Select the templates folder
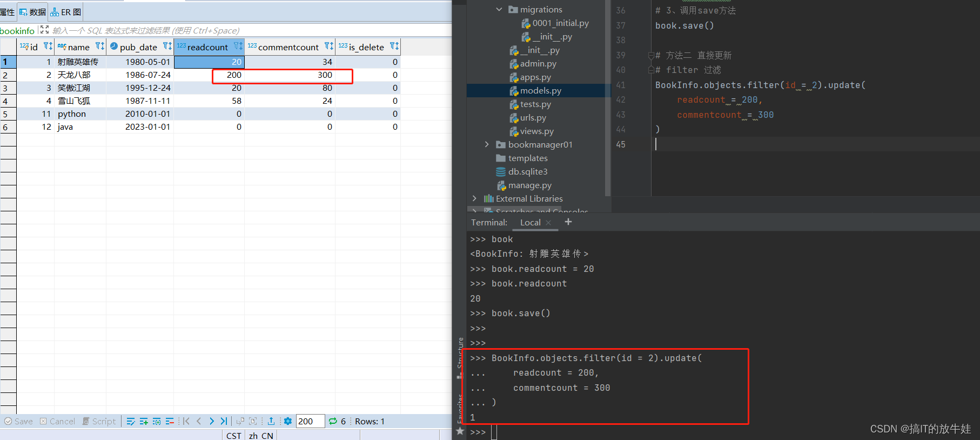The image size is (980, 440). click(522, 158)
